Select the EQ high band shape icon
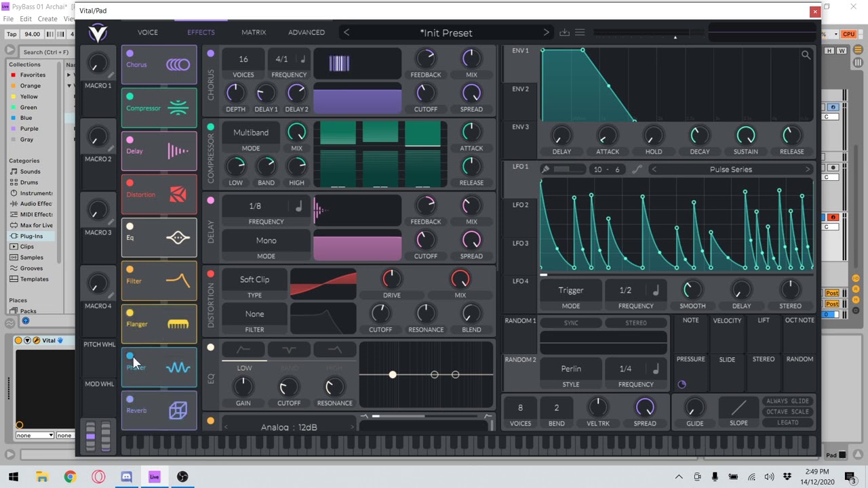The width and height of the screenshot is (868, 488). 334,350
